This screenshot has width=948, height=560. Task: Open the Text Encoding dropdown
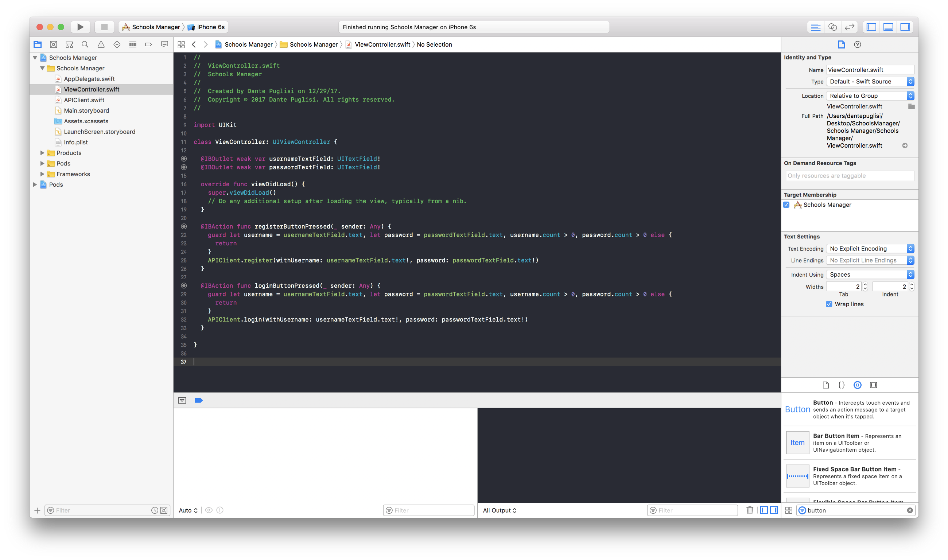[x=870, y=249]
